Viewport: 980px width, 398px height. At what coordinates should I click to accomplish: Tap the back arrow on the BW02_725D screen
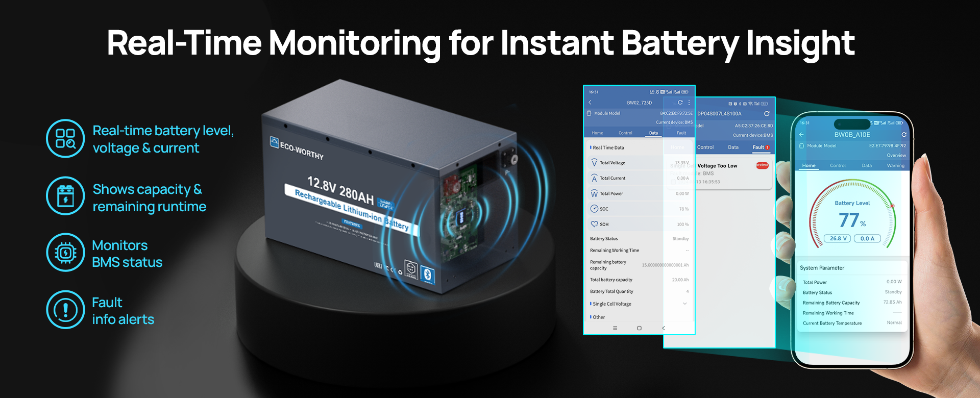coord(590,103)
